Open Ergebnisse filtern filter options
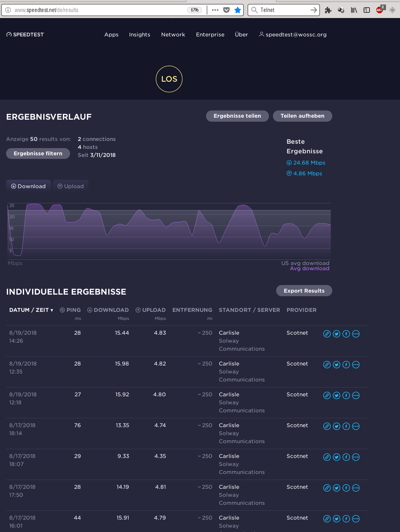The image size is (400, 532). pos(38,153)
